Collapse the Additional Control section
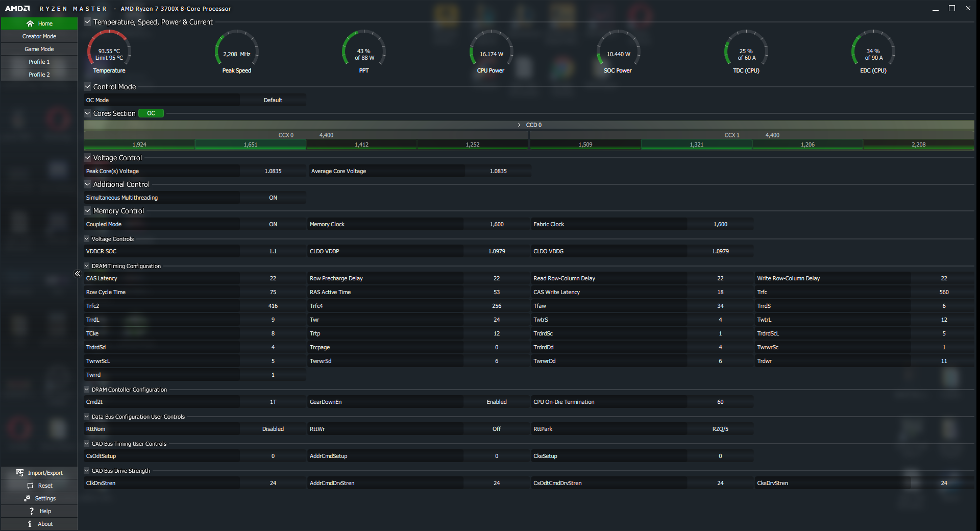This screenshot has height=531, width=980. [87, 184]
